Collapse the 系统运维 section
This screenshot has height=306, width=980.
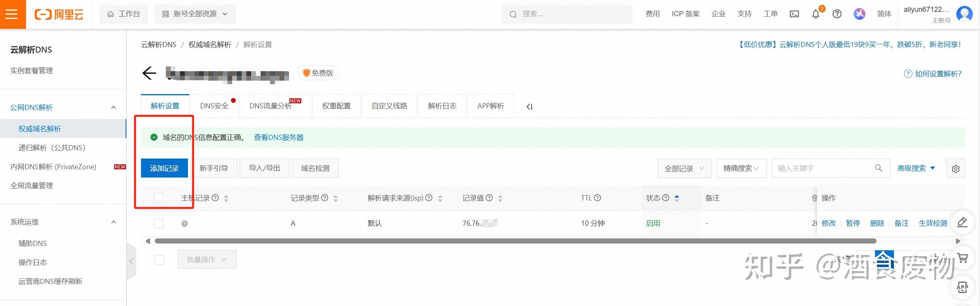click(x=114, y=222)
